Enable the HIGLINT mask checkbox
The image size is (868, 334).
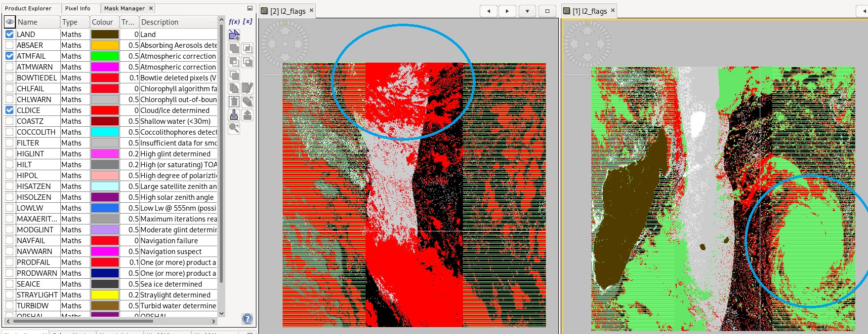[9, 154]
